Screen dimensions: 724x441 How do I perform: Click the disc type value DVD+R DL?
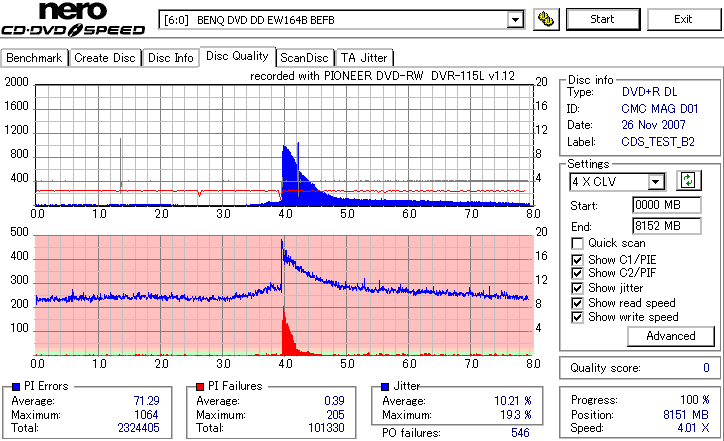(649, 92)
